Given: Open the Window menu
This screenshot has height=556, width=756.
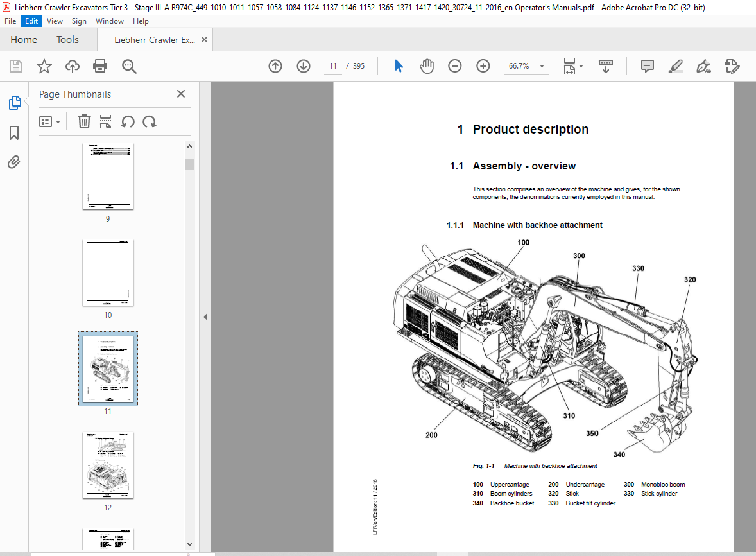Looking at the screenshot, I should pyautogui.click(x=110, y=21).
